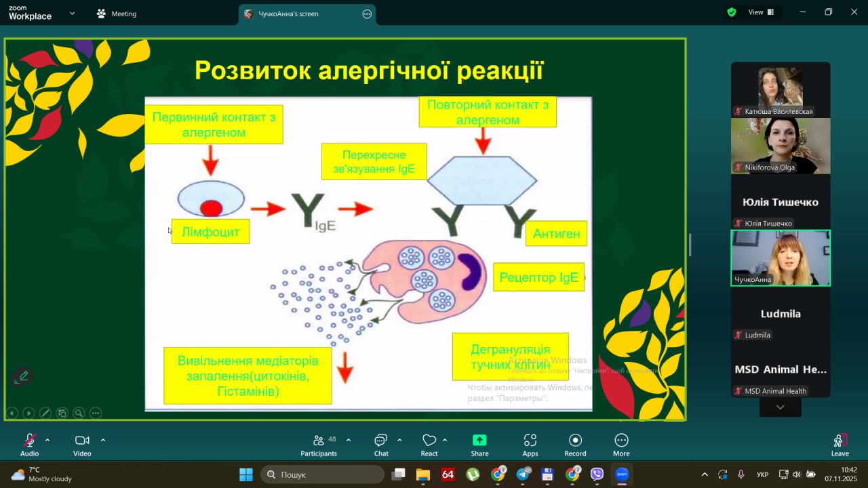Open the Zoom Workplace dropdown arrow
Image resolution: width=868 pixels, height=488 pixels.
pos(72,14)
